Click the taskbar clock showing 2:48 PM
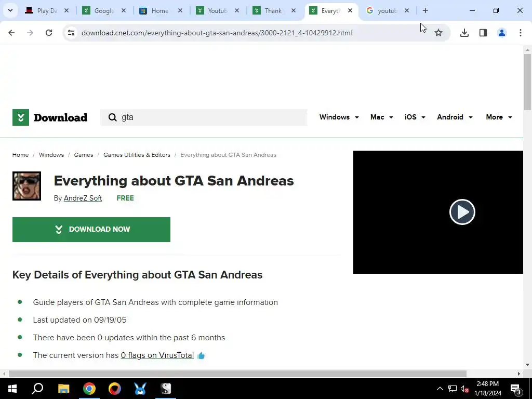Image resolution: width=532 pixels, height=399 pixels. (487, 389)
